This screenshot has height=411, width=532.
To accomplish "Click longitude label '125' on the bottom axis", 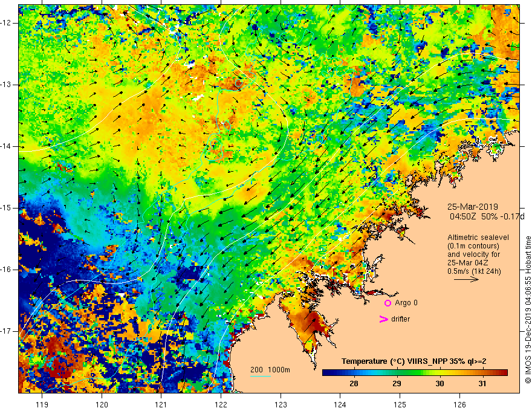I will click(400, 404).
